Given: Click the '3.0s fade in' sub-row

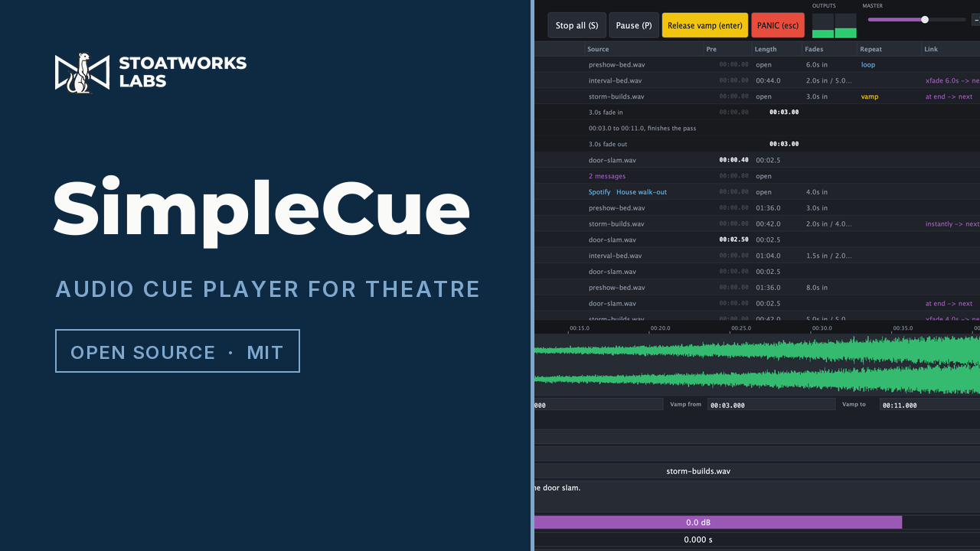Looking at the screenshot, I should (757, 112).
